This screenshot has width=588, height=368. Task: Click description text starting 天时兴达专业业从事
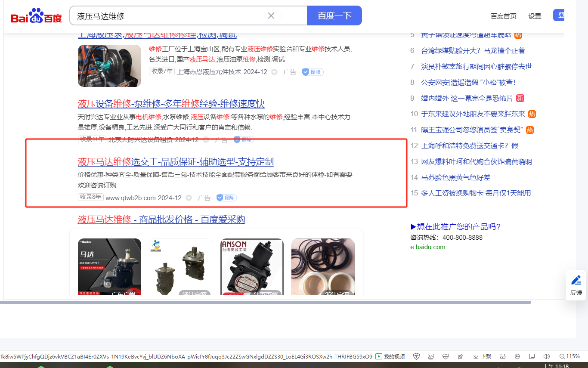point(214,122)
